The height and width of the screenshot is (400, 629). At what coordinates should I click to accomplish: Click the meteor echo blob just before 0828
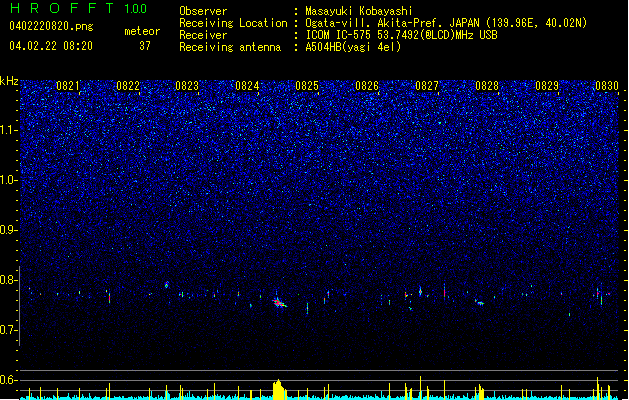click(x=480, y=303)
